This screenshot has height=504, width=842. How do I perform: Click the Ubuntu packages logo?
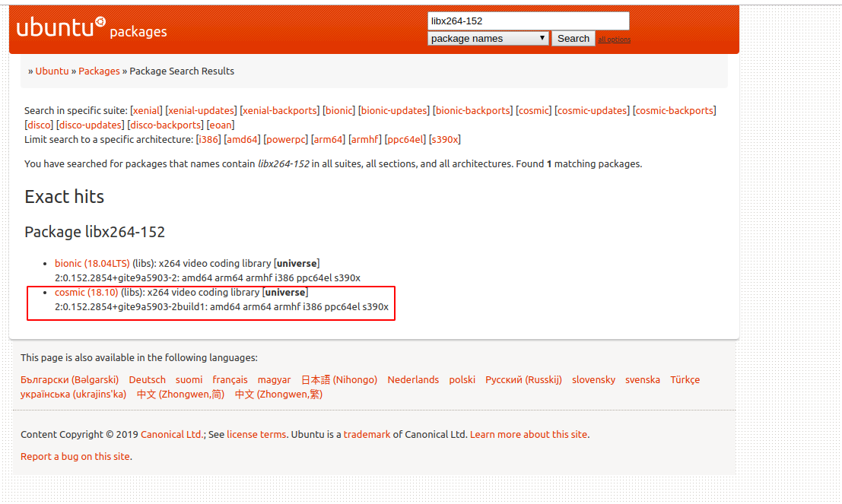click(91, 28)
